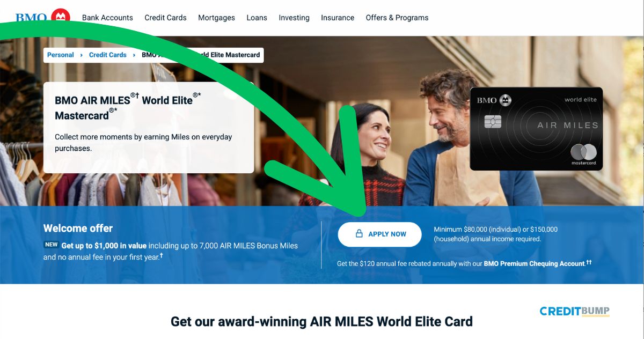Open the Insurance menu

pos(338,18)
